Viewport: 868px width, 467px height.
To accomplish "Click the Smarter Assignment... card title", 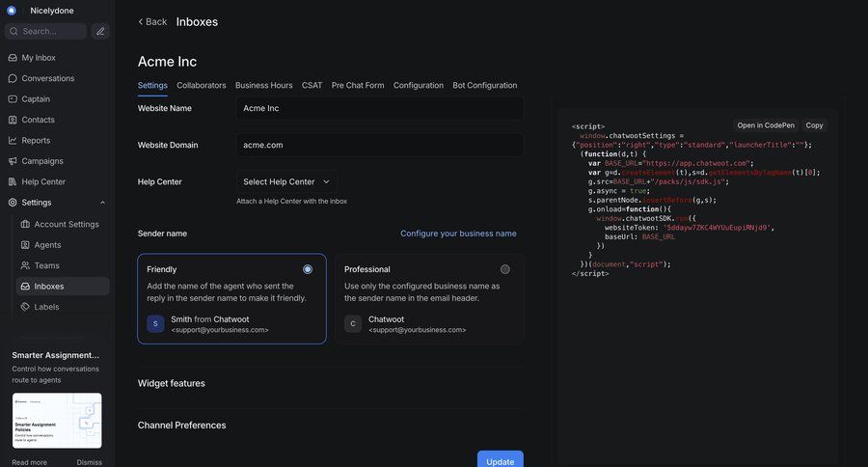I will pos(55,355).
